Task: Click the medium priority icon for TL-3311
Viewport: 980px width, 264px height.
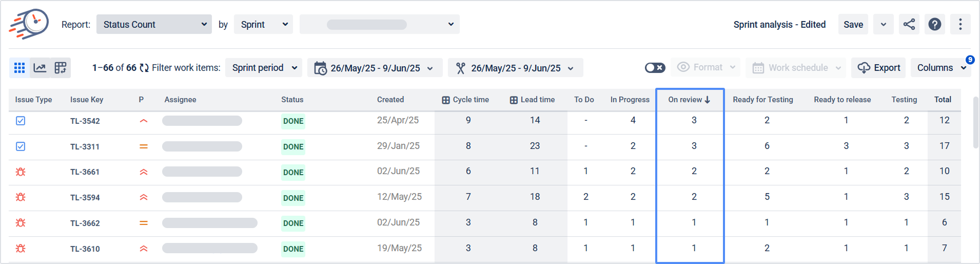Action: click(144, 146)
